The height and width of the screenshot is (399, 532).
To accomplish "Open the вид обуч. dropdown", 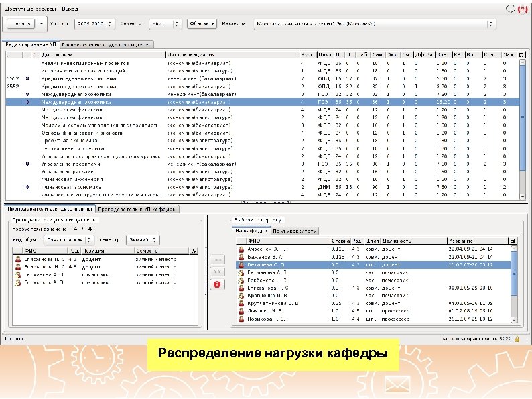I will [x=69, y=240].
